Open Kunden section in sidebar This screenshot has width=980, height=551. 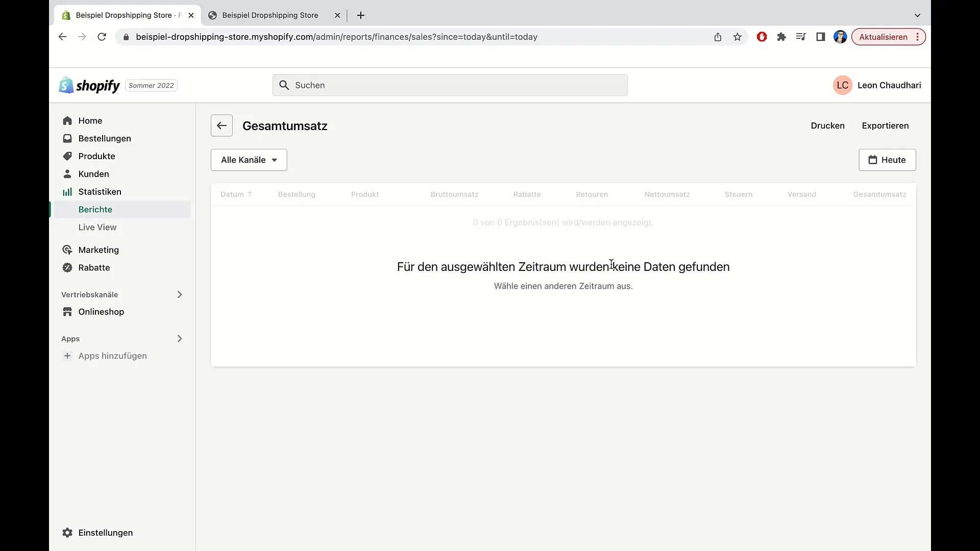[93, 173]
